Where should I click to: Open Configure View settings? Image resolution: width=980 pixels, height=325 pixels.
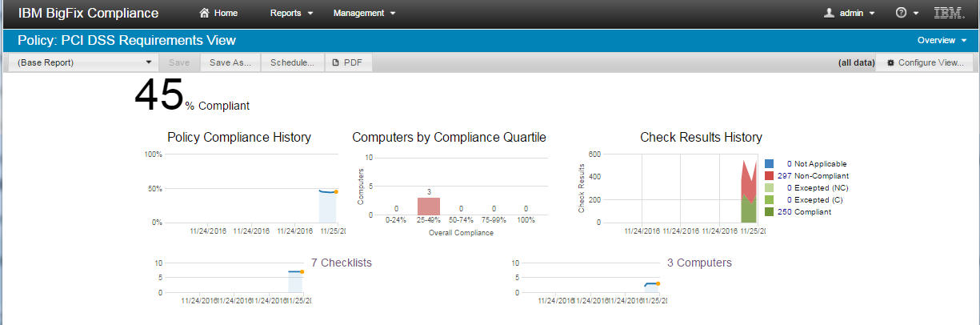coord(924,62)
